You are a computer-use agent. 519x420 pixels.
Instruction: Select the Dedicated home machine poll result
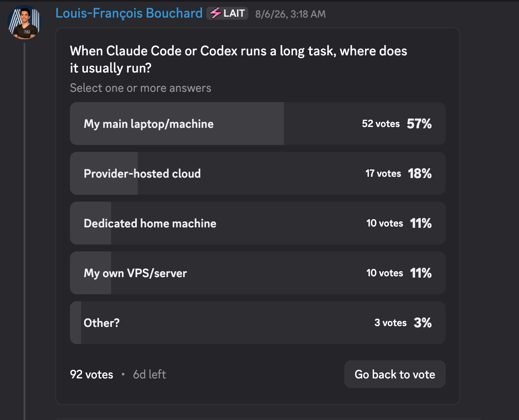pos(257,223)
